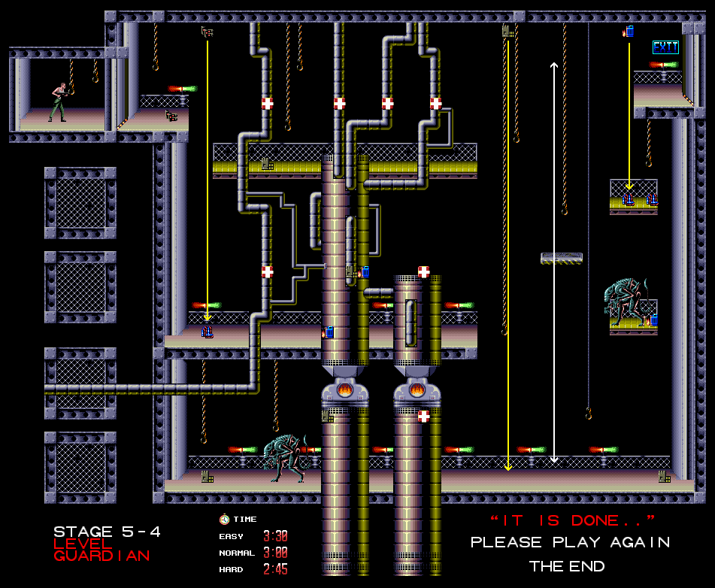
Task: Select the ammo clip at the bottom floor's left end
Action: pos(208,477)
